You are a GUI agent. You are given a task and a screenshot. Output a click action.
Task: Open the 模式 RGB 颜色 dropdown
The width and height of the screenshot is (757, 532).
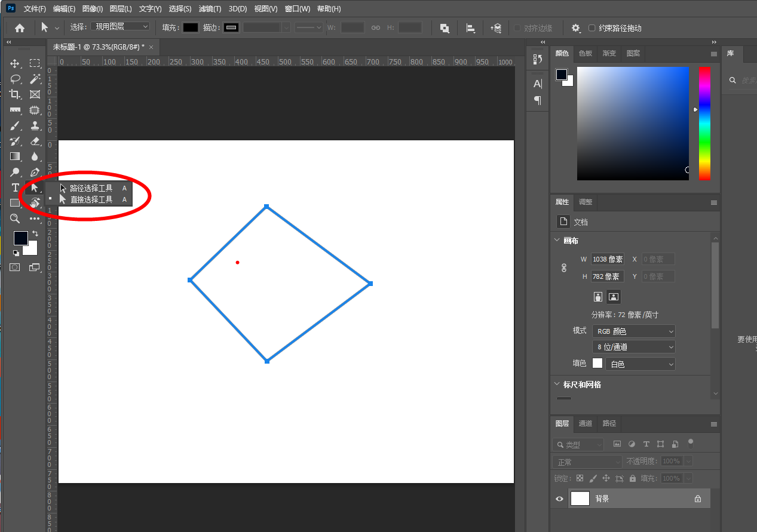634,331
